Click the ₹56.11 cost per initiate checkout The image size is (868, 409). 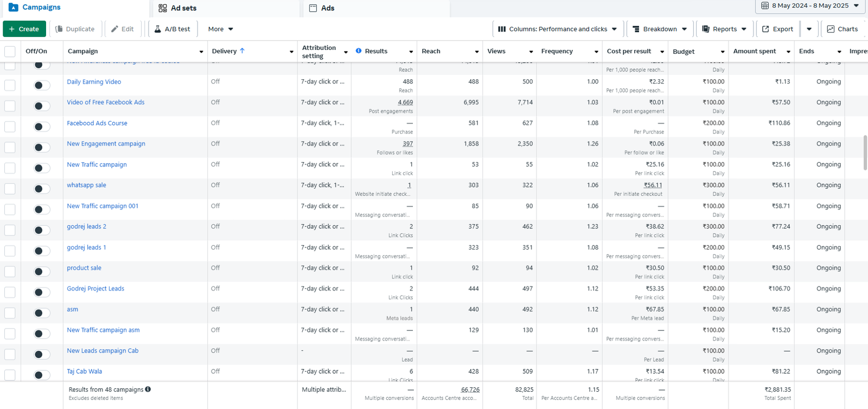tap(653, 185)
